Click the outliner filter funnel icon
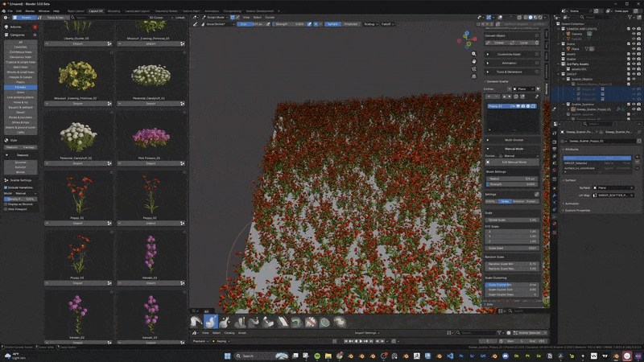The height and width of the screenshot is (362, 644). pos(630,17)
